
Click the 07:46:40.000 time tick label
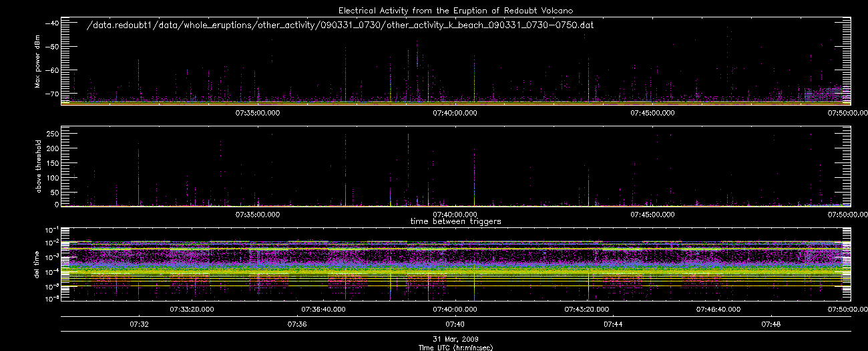(718, 309)
